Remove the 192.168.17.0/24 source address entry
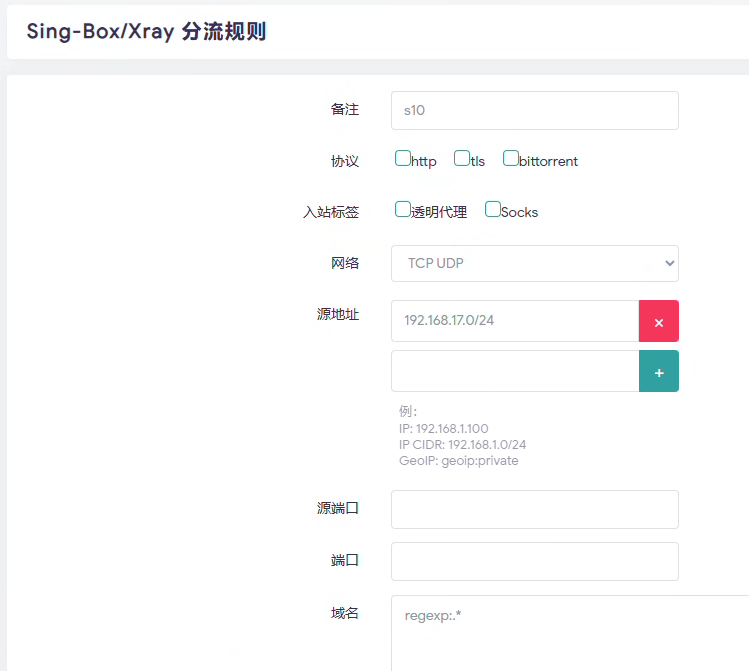 [x=658, y=322]
